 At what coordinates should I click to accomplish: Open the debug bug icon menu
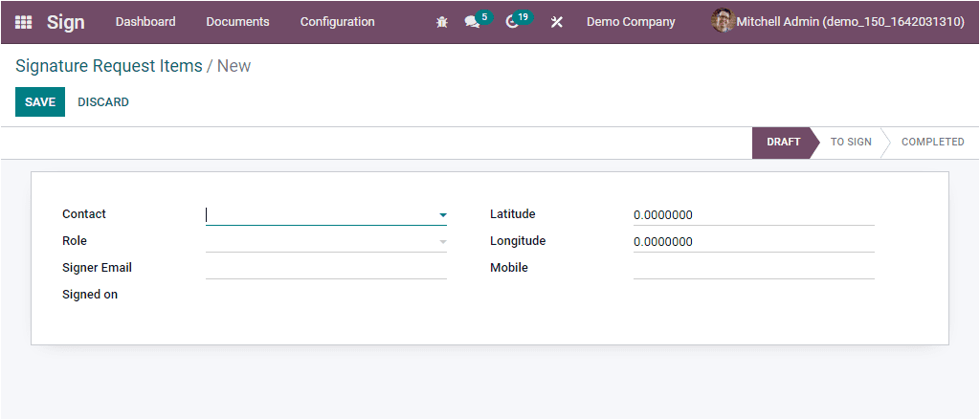click(x=442, y=22)
